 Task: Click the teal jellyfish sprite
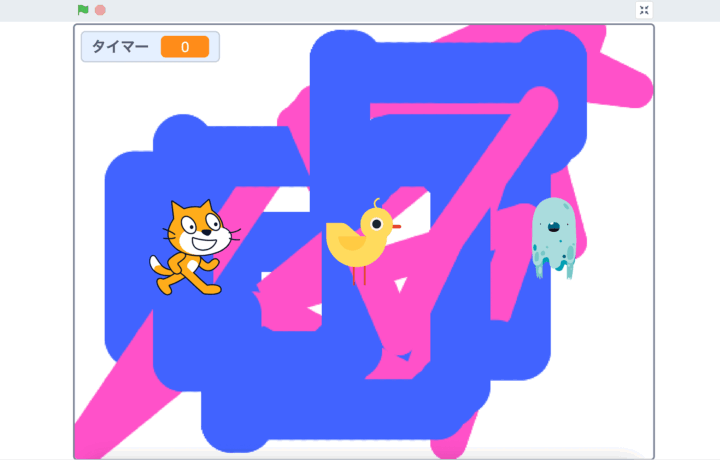(x=552, y=236)
